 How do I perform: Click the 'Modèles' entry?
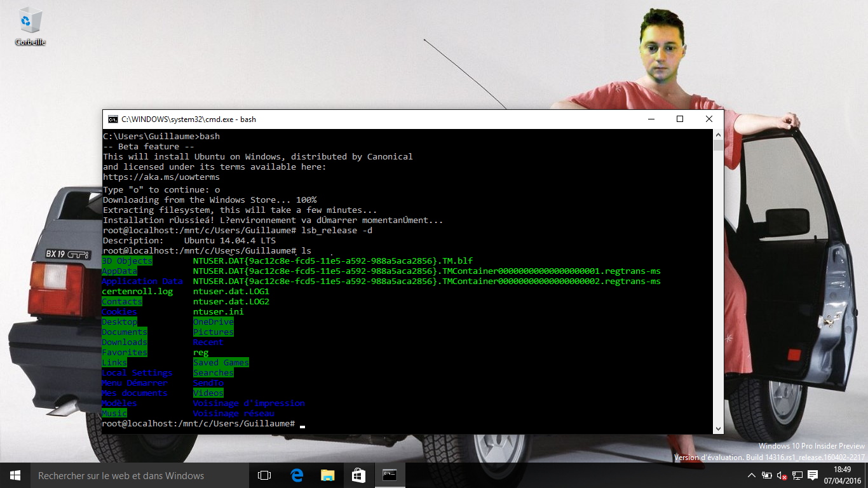(x=119, y=403)
